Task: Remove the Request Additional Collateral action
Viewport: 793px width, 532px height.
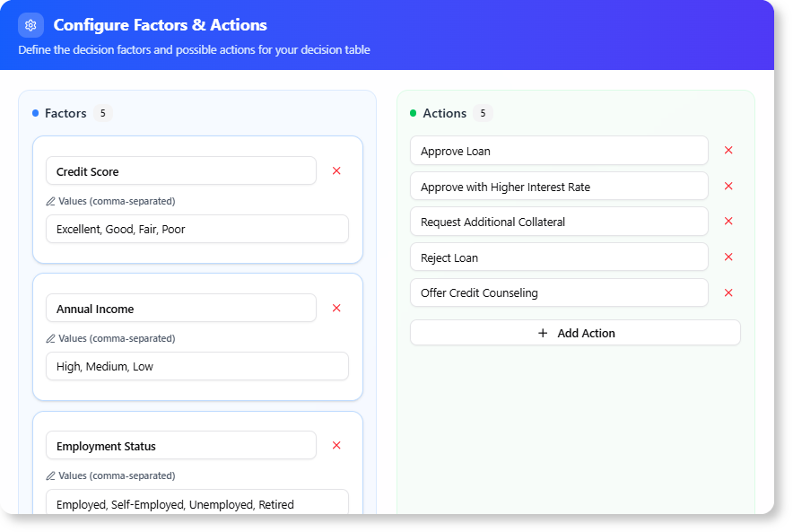Action: click(x=728, y=221)
